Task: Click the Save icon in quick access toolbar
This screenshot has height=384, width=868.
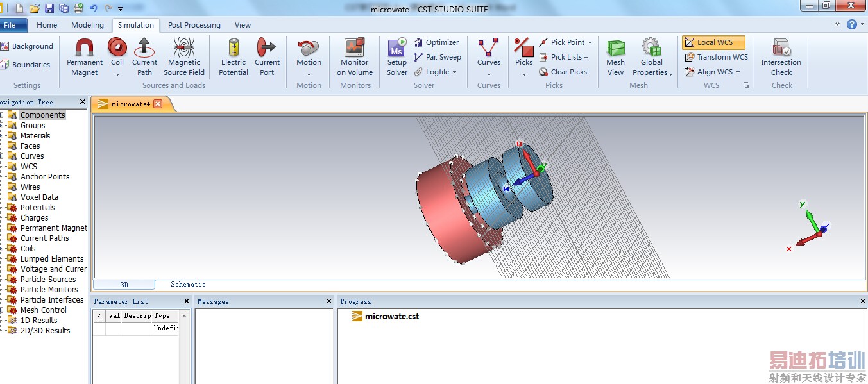Action: click(49, 8)
